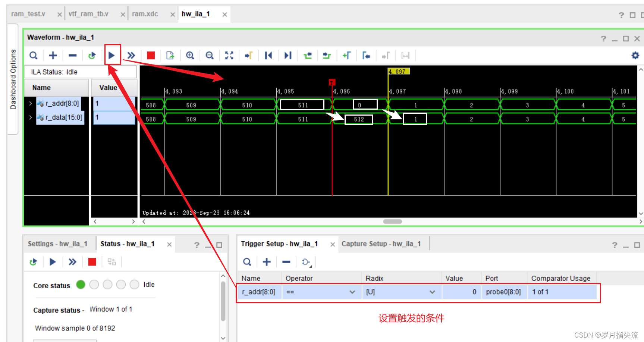Click the Comparator Usage column header
The height and width of the screenshot is (342, 644).
pyautogui.click(x=561, y=278)
